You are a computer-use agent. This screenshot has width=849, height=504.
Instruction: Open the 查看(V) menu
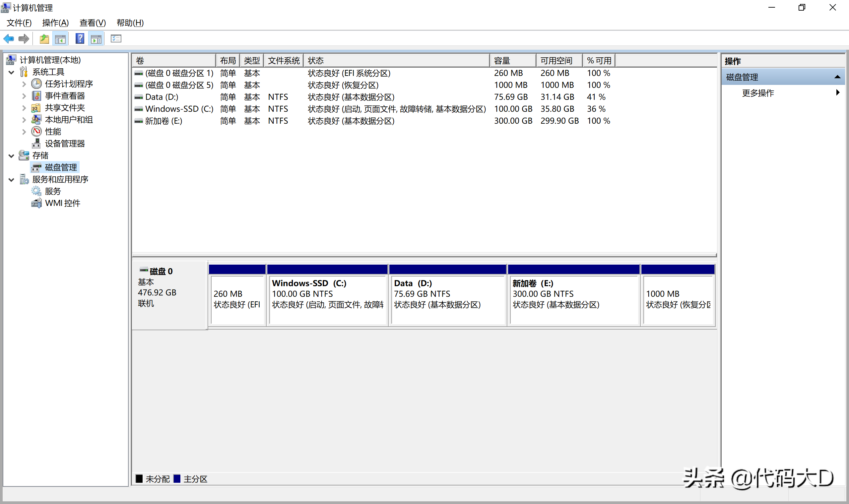coord(93,23)
